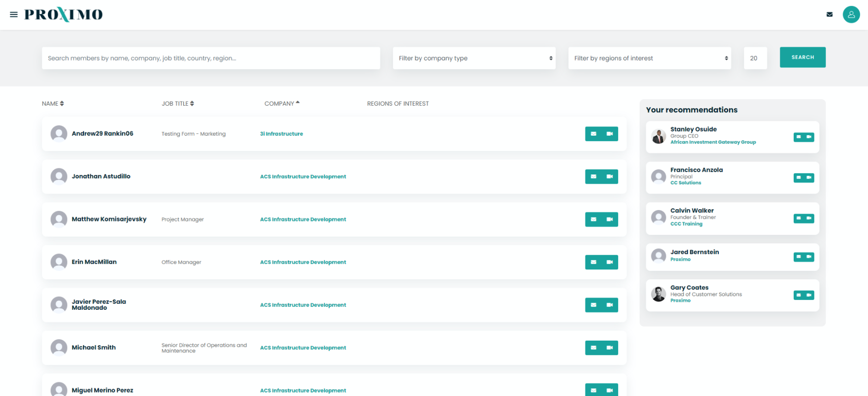868x396 pixels.
Task: Send message to Matthew Komisarjevsky
Action: 593,219
